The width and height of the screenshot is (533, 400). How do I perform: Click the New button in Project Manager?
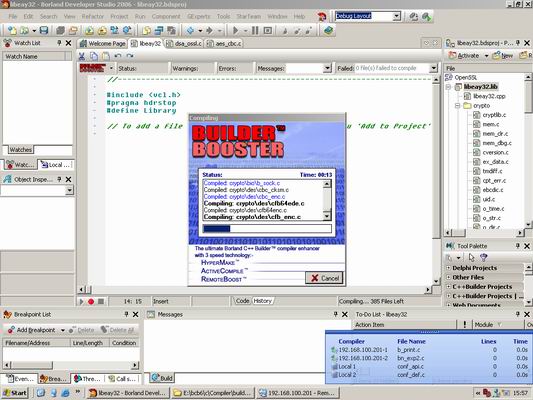pyautogui.click(x=503, y=56)
